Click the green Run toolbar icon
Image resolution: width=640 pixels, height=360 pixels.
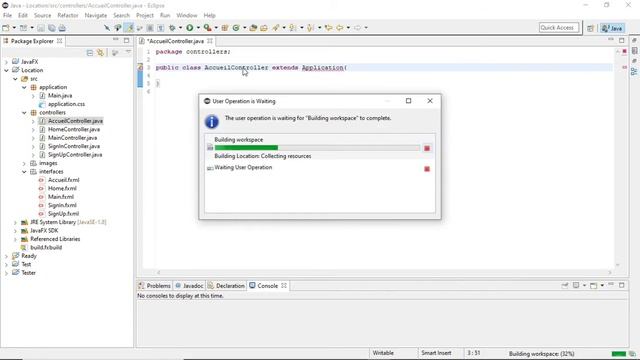[190, 28]
